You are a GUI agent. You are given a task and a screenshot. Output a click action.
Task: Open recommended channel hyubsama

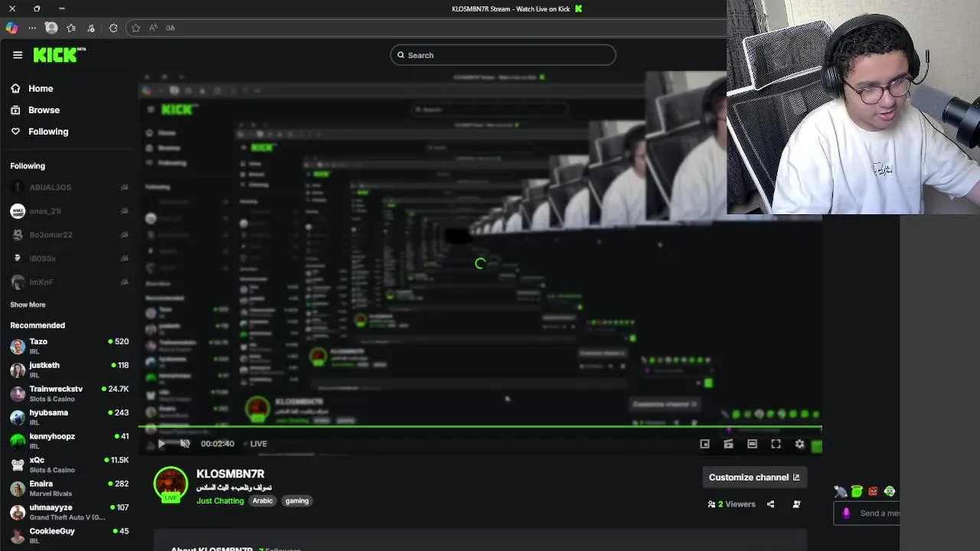tap(69, 417)
